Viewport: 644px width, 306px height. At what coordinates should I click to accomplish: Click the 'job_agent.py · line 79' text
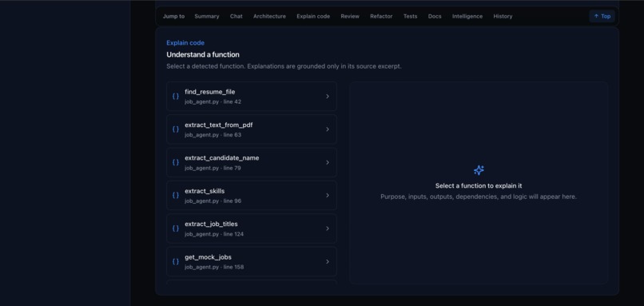(x=213, y=168)
